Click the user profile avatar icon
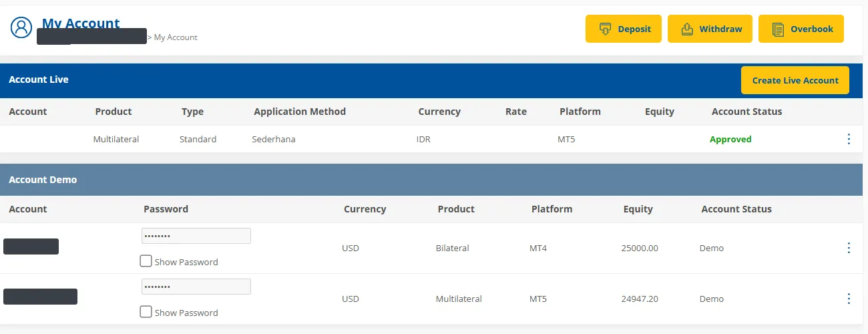The height and width of the screenshot is (334, 868). point(21,27)
